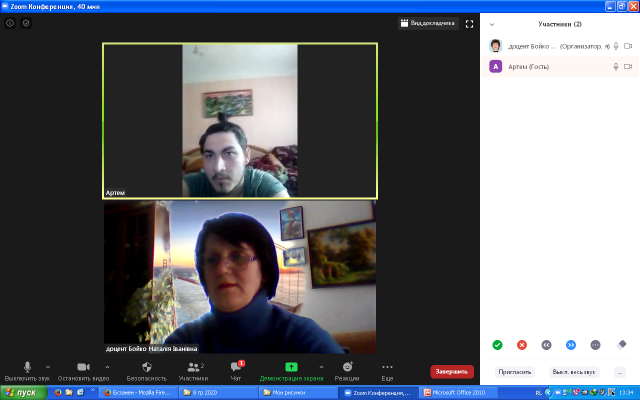Open the Еще more menu
This screenshot has width=640, height=400.
click(x=387, y=371)
